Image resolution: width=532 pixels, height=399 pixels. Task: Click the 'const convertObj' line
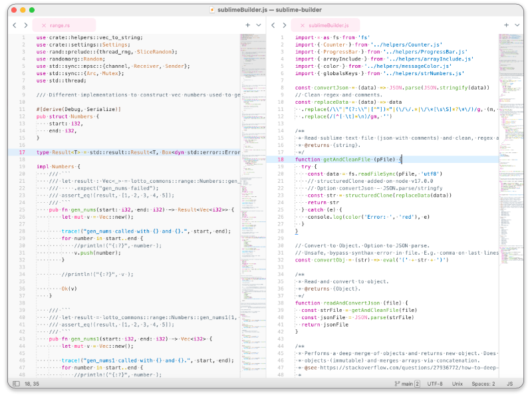coord(372,260)
